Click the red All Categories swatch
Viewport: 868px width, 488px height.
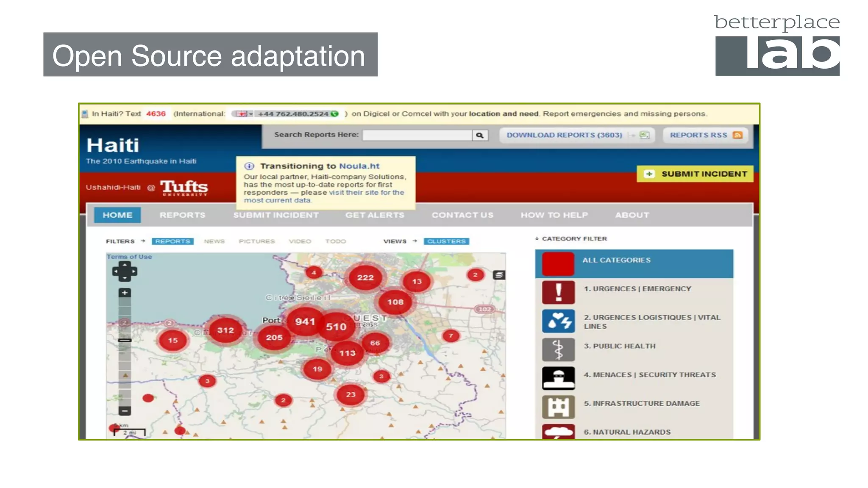coord(558,263)
